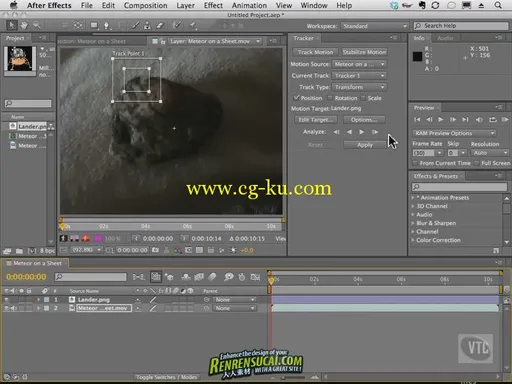Click the Time Machine sync icon
512x384 pixels.
pyautogui.click(x=435, y=5)
